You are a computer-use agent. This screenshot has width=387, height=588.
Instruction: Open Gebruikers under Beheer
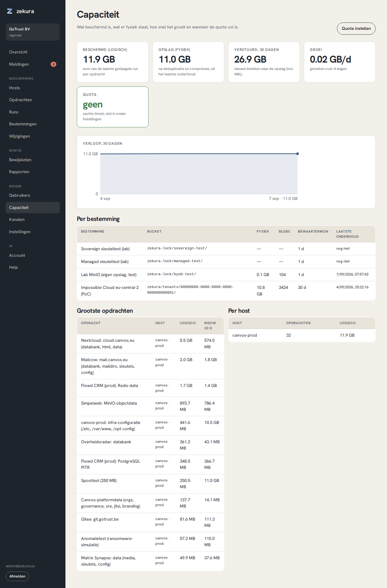(33, 195)
